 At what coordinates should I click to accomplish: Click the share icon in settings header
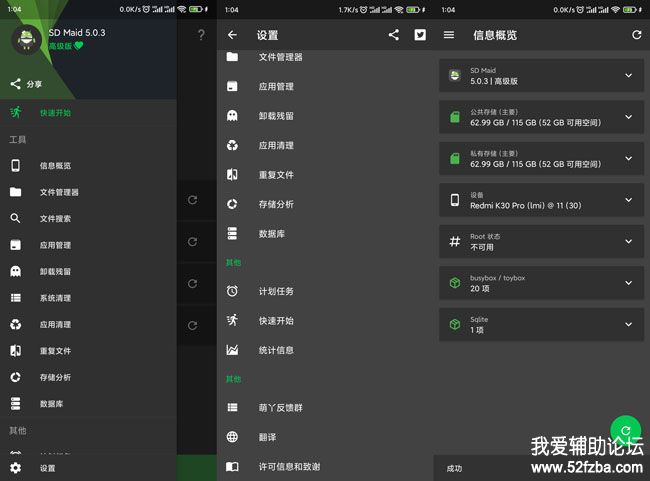(393, 35)
